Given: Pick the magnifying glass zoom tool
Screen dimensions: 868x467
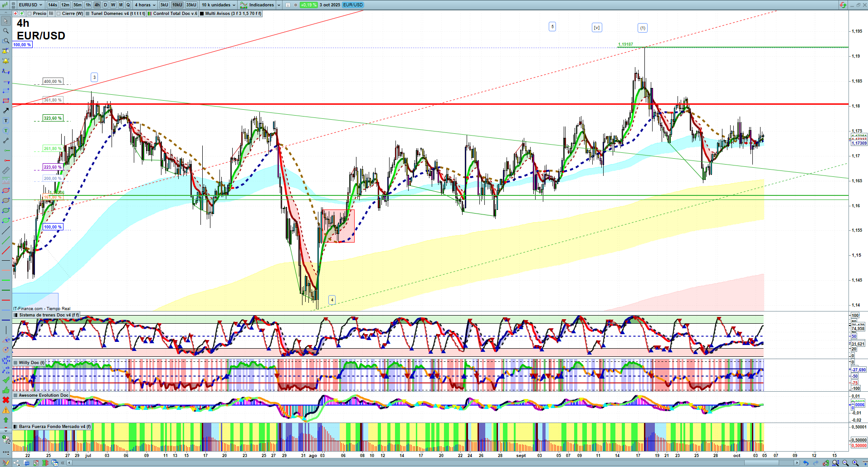Looking at the screenshot, I should point(6,31).
